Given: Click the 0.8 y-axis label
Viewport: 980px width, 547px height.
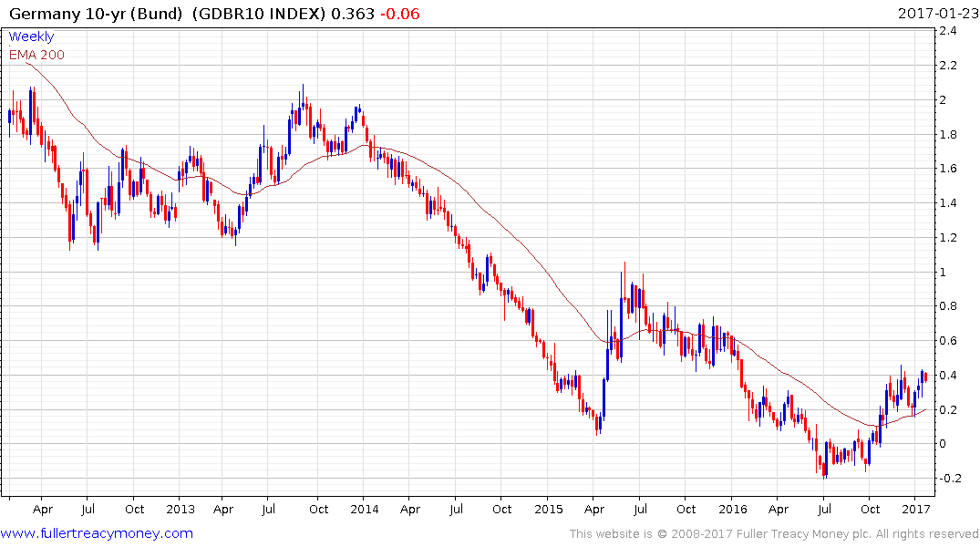Looking at the screenshot, I should click(x=947, y=305).
